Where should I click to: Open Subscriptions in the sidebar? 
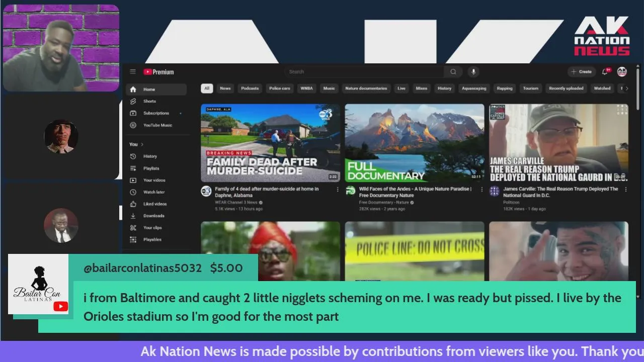pos(156,113)
